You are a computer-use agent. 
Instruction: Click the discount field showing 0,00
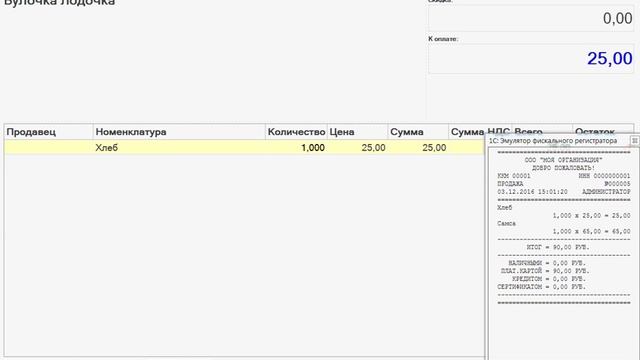pyautogui.click(x=531, y=18)
